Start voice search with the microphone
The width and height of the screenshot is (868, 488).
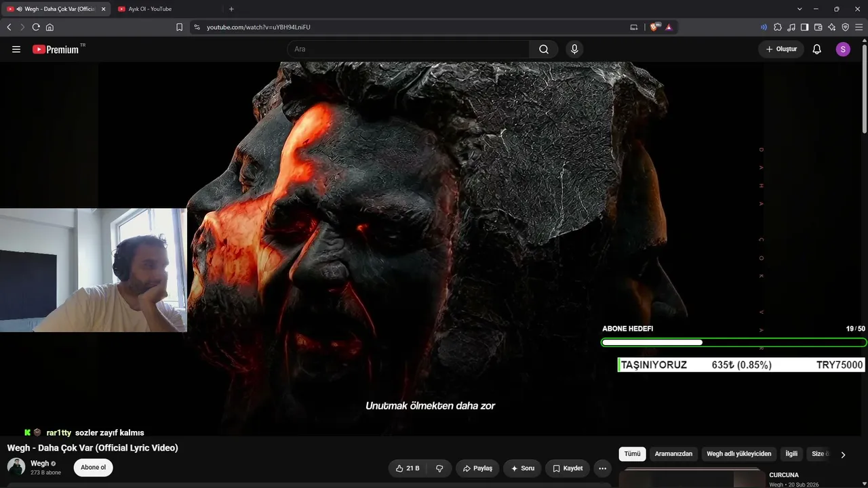574,49
